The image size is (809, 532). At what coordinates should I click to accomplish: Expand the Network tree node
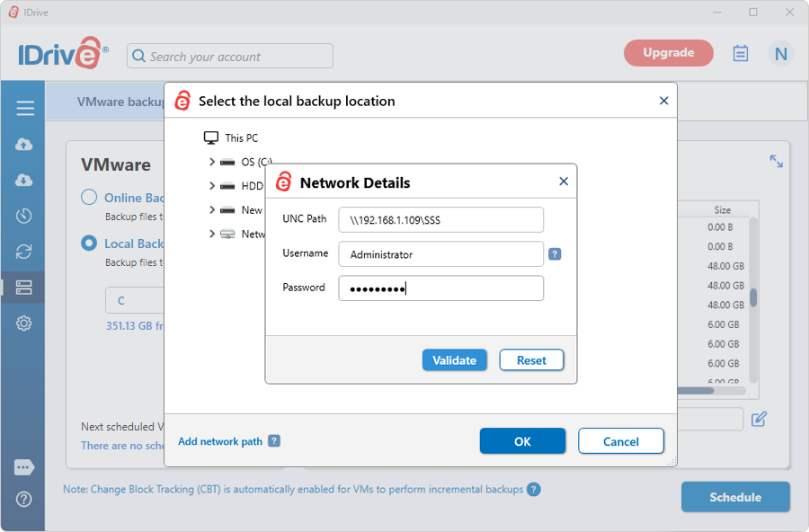point(212,234)
